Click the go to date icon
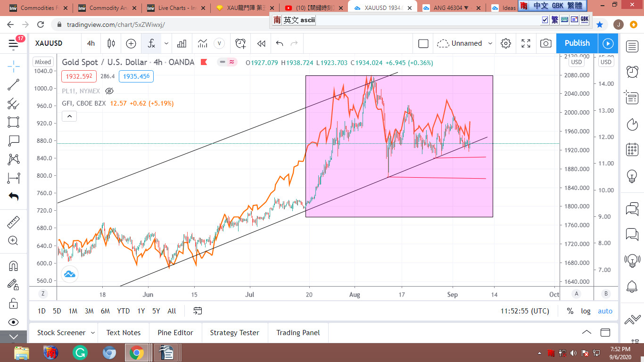 coord(198,311)
